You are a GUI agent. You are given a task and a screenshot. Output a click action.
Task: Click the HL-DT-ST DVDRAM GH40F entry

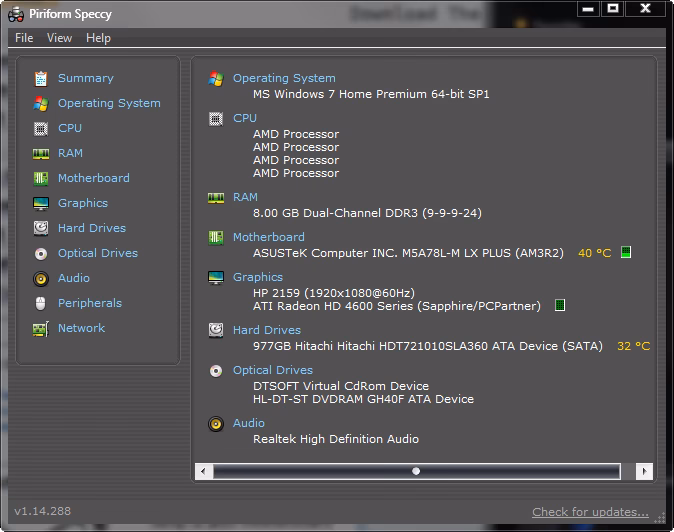click(x=363, y=399)
